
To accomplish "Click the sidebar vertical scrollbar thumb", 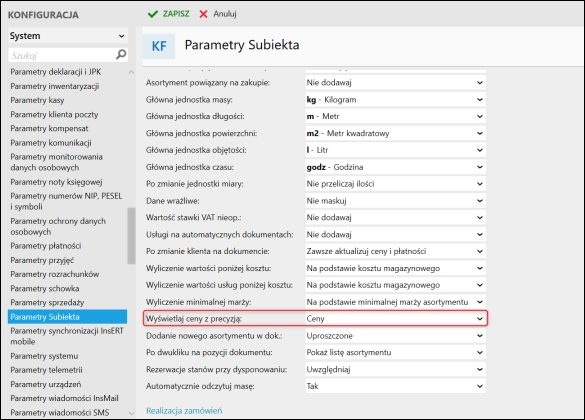I will 131,236.
